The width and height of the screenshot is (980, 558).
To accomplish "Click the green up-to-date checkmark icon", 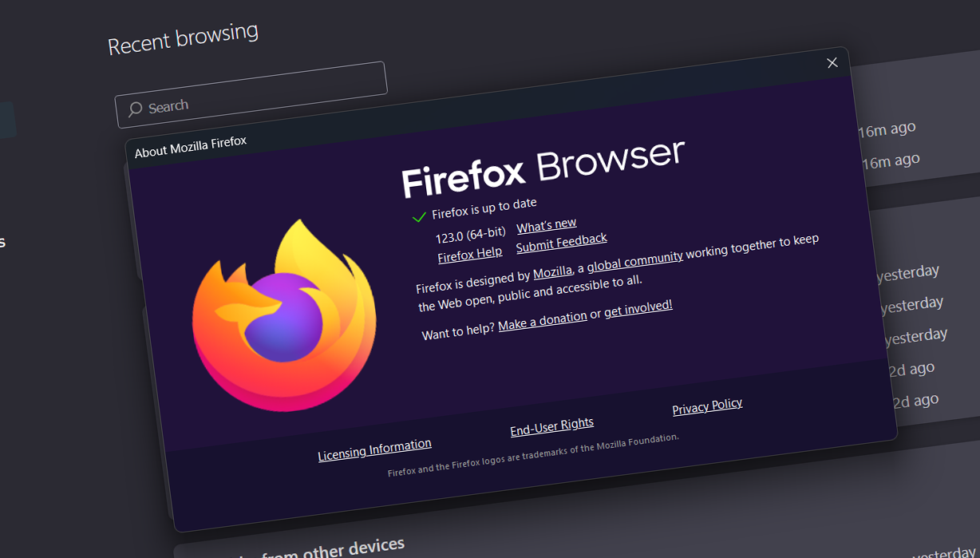I will coord(419,217).
